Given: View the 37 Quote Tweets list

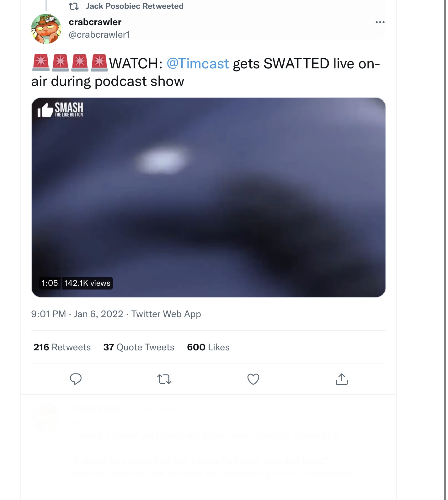Looking at the screenshot, I should (x=139, y=347).
